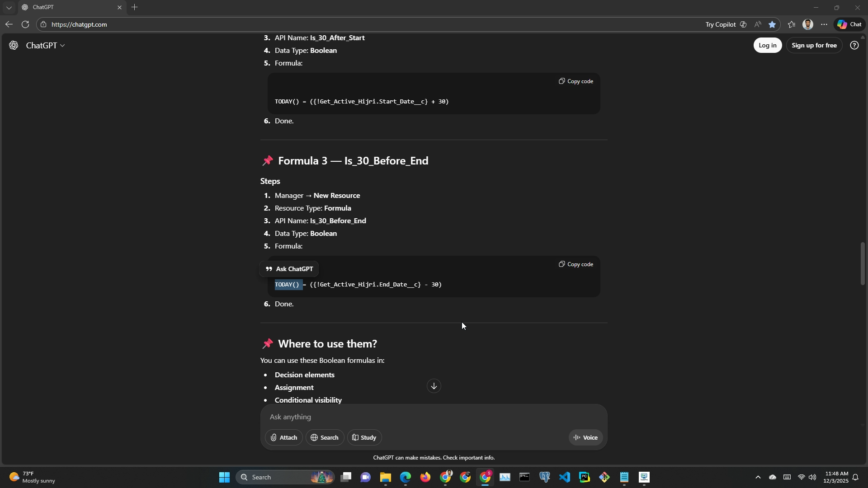Open the tab search dropdown arrow

pos(9,8)
